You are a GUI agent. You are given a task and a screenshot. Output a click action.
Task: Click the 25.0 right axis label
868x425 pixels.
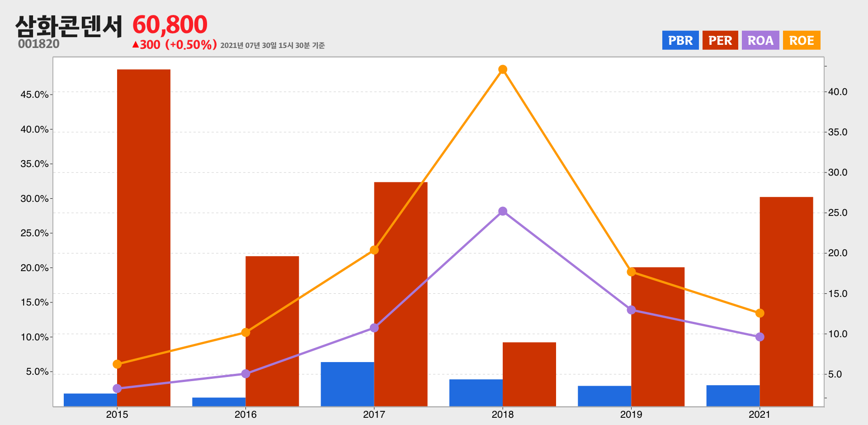[x=838, y=213]
